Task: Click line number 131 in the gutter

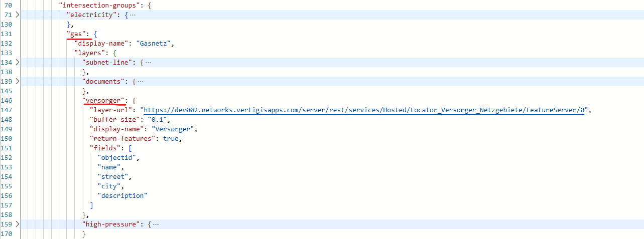Action: (x=7, y=34)
